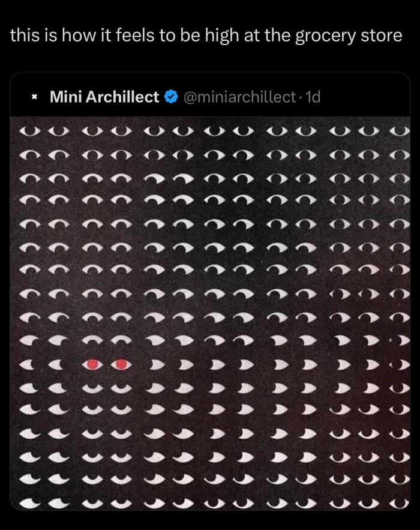The height and width of the screenshot is (530, 420).
Task: Click the left red eye in the image
Action: click(92, 364)
